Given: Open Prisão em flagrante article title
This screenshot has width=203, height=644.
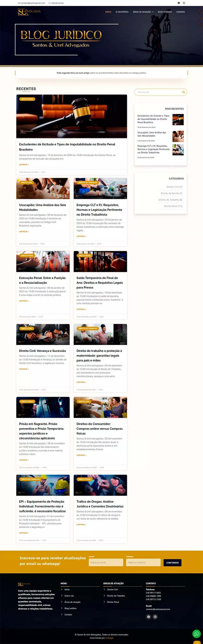Looking at the screenshot, I should (42, 431).
